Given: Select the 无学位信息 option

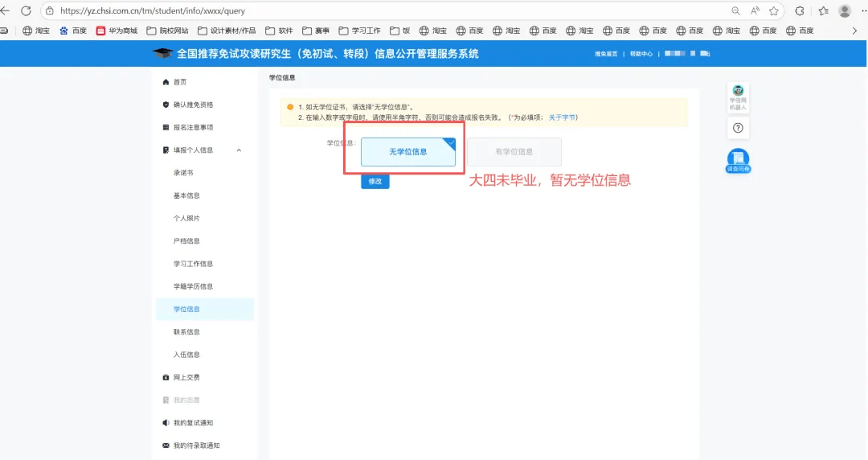Looking at the screenshot, I should (x=408, y=152).
